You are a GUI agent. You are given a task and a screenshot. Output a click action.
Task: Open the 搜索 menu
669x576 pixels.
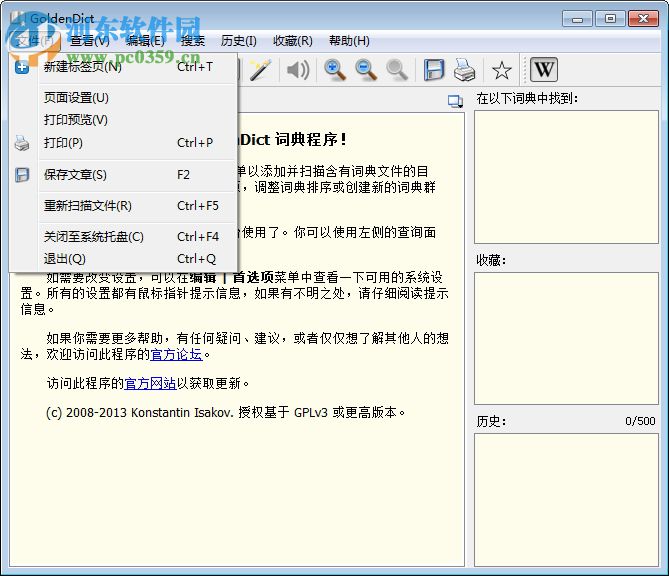coord(193,41)
